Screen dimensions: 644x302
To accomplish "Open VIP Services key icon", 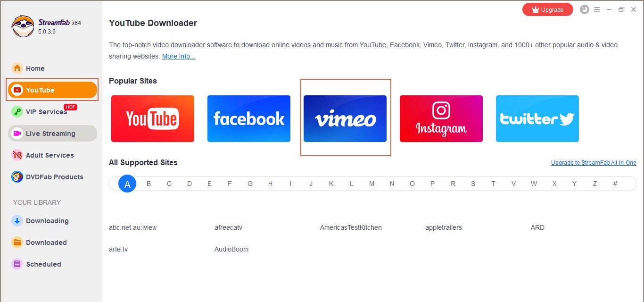I will 17,112.
